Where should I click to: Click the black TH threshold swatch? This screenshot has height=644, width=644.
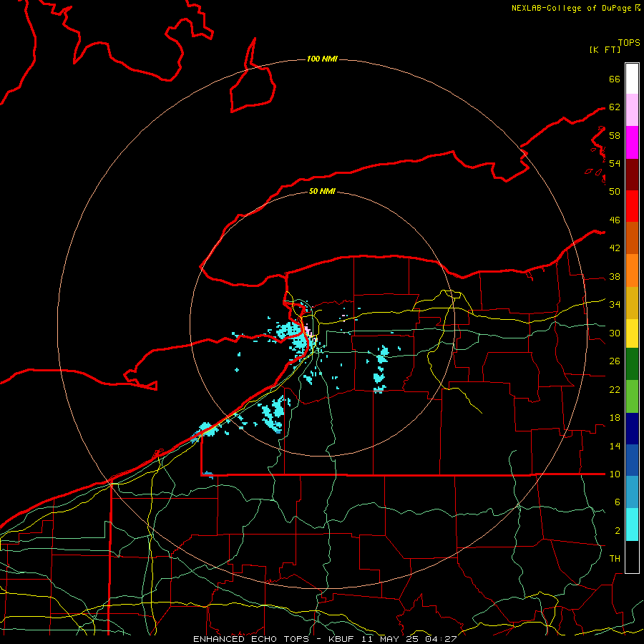pos(632,557)
